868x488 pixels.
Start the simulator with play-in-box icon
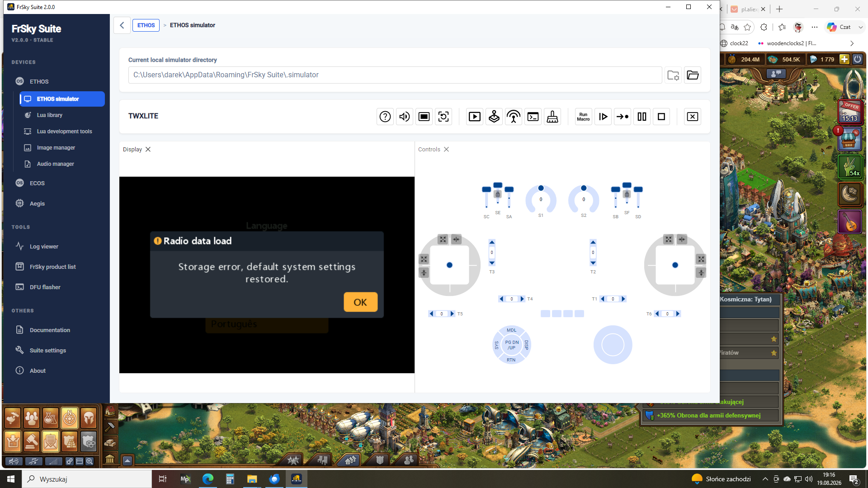click(x=475, y=117)
